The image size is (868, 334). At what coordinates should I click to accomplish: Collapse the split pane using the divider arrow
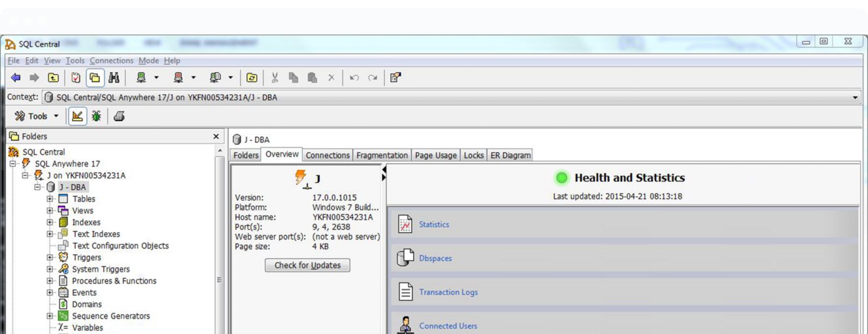(384, 170)
